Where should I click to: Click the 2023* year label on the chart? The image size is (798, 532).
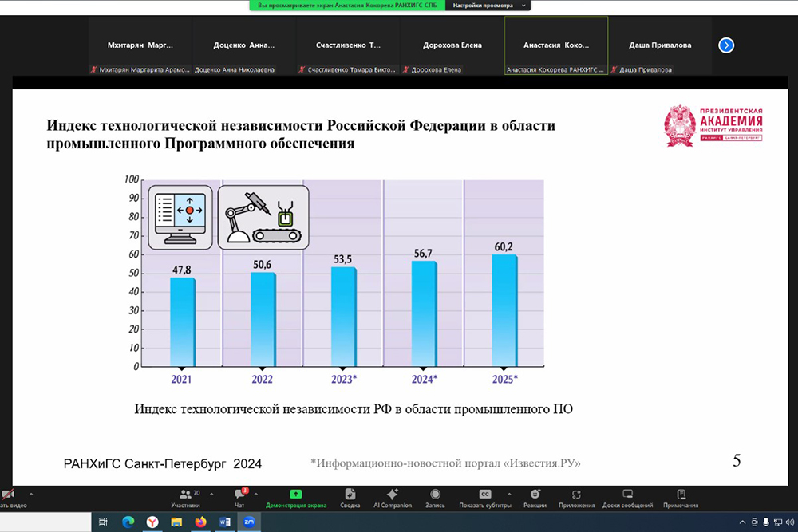[343, 380]
